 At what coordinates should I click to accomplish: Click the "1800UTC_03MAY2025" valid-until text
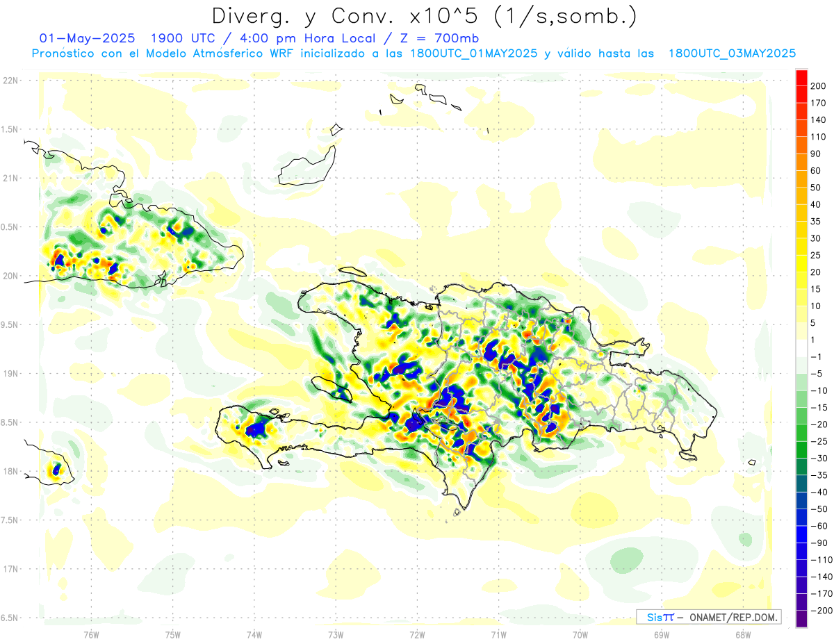(732, 53)
